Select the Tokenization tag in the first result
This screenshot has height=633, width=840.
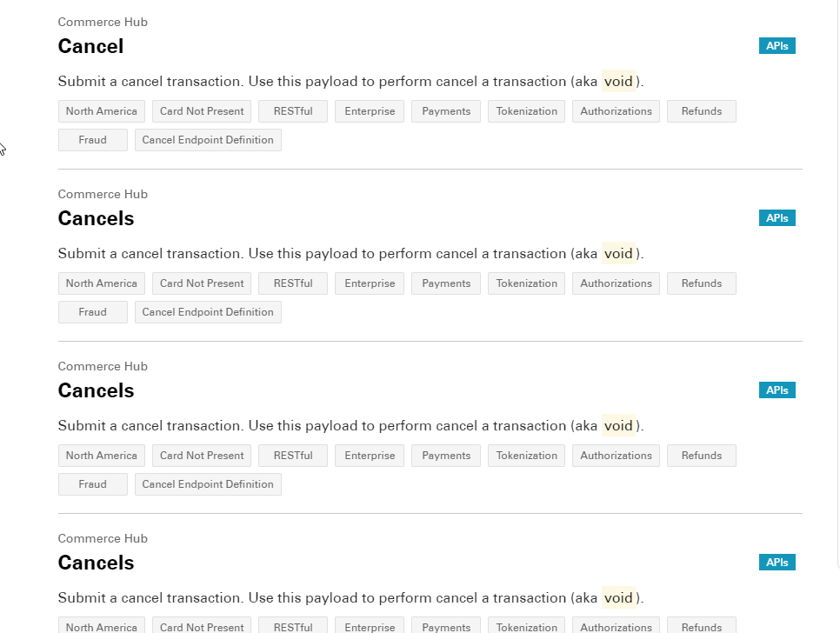click(x=526, y=110)
